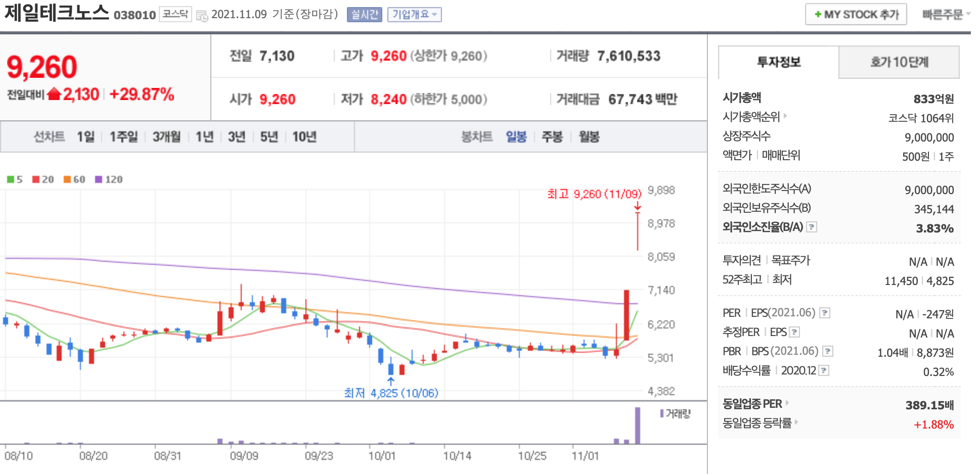
Task: Click the 코스닥 market badge
Action: 175,14
